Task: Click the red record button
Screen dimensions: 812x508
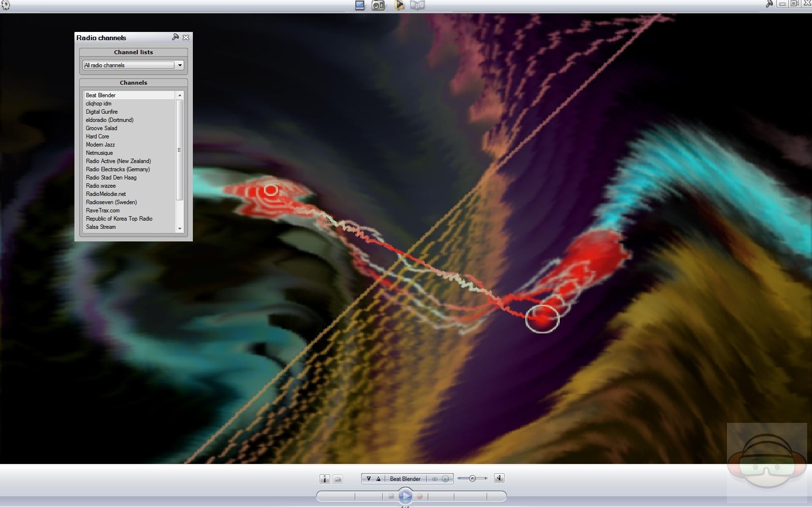Action: click(x=420, y=496)
